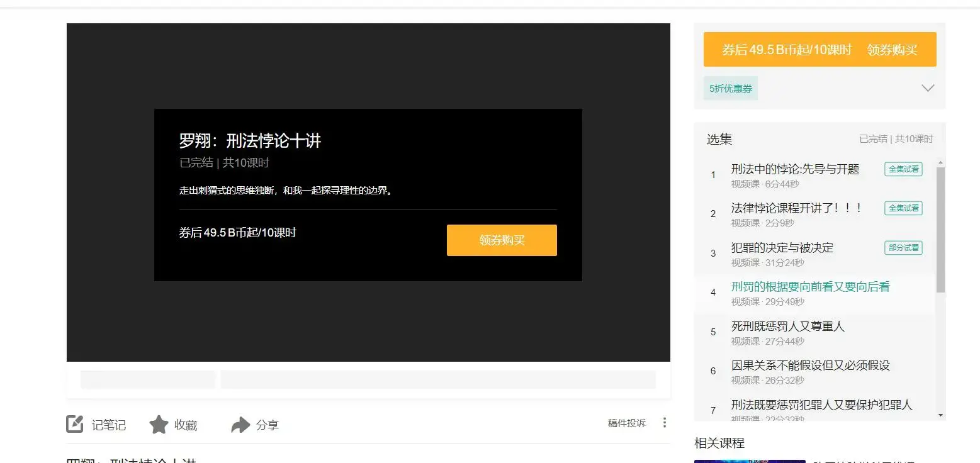The image size is (980, 463).
Task: Share the course via the 分享 arrow icon
Action: tap(240, 424)
